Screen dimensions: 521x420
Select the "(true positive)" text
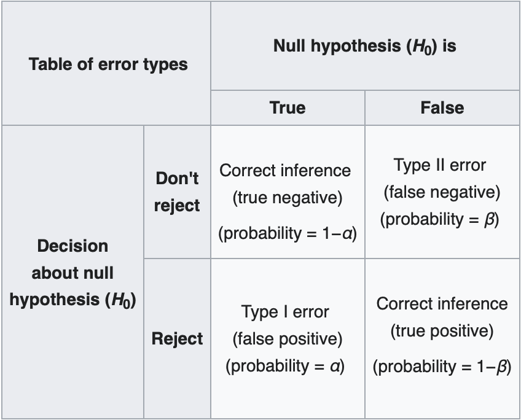tap(442, 332)
